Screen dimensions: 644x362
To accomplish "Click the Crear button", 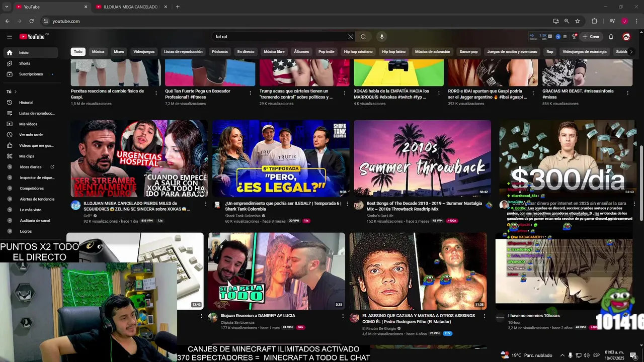I will point(591,37).
